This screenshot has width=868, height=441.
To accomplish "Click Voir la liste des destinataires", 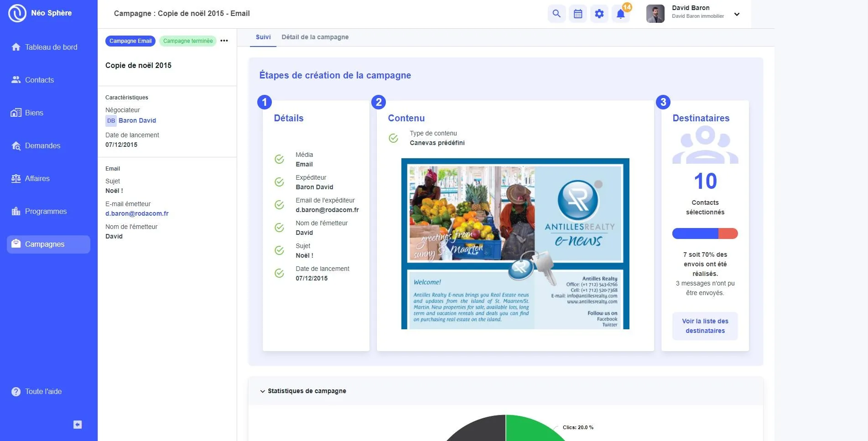I will 705,326.
